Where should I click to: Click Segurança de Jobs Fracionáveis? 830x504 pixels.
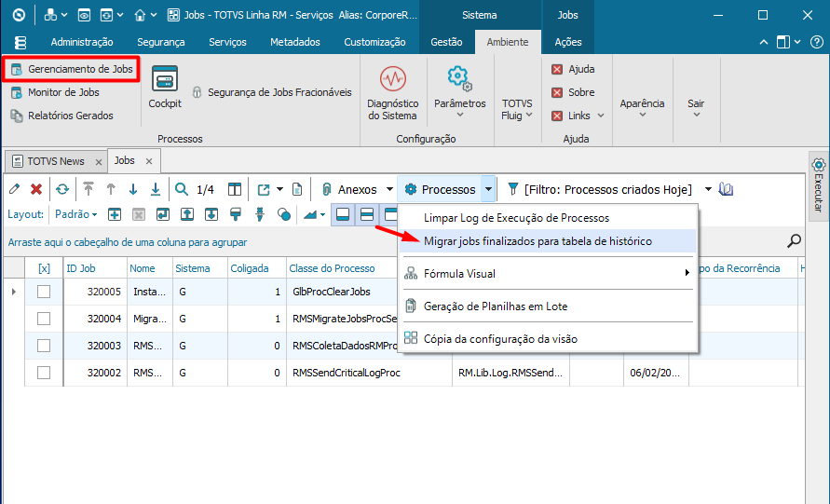tap(272, 92)
